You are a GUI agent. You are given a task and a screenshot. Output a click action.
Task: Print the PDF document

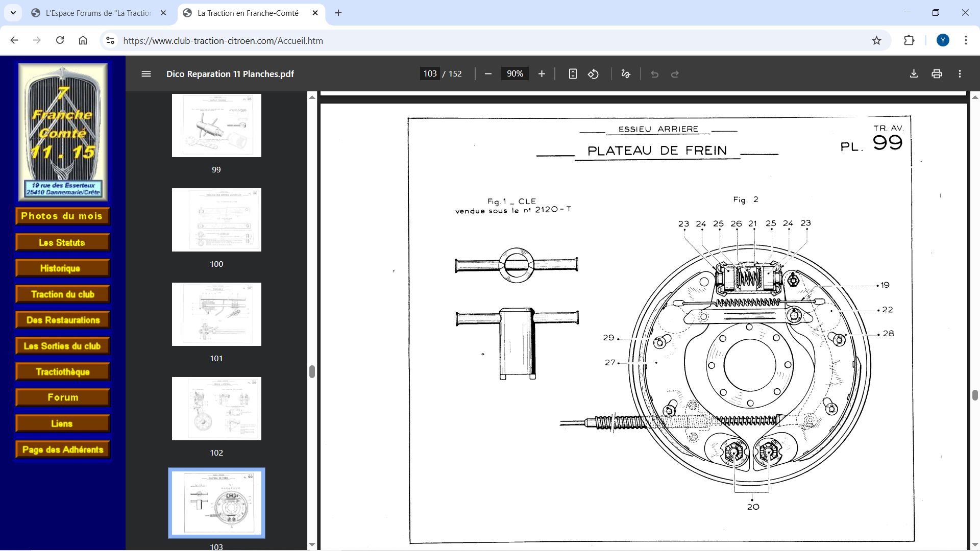[937, 74]
